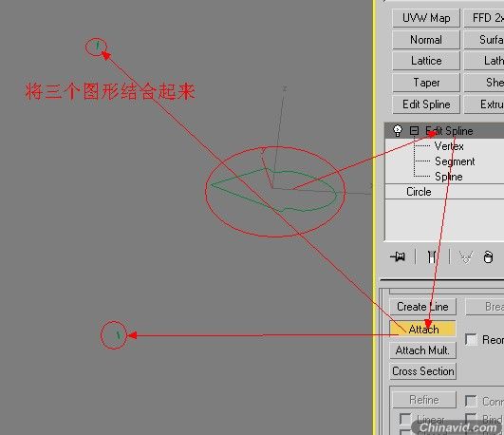This screenshot has height=435, width=504.
Task: Click the small circled shape at top-left viewport
Action: (x=96, y=47)
